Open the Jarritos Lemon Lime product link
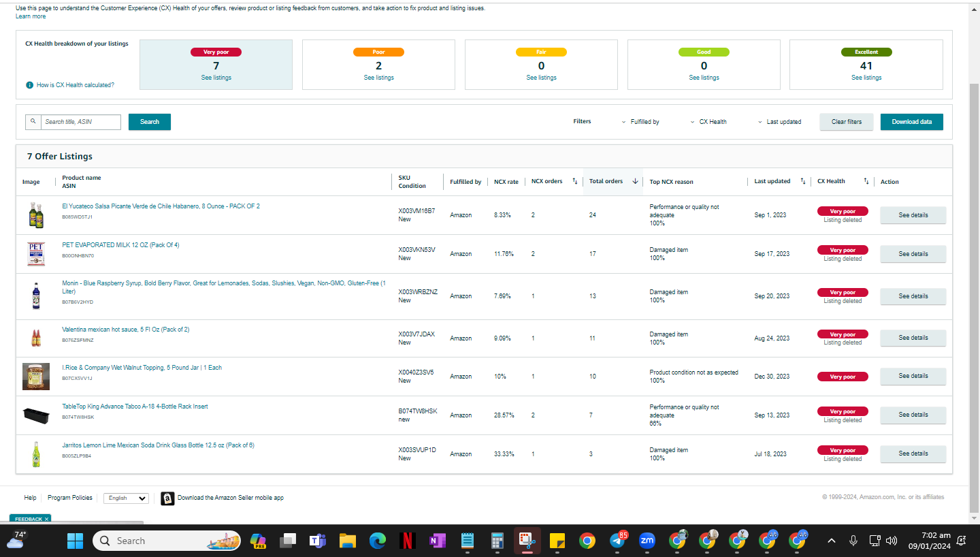Viewport: 980px width, 557px height. click(x=158, y=445)
